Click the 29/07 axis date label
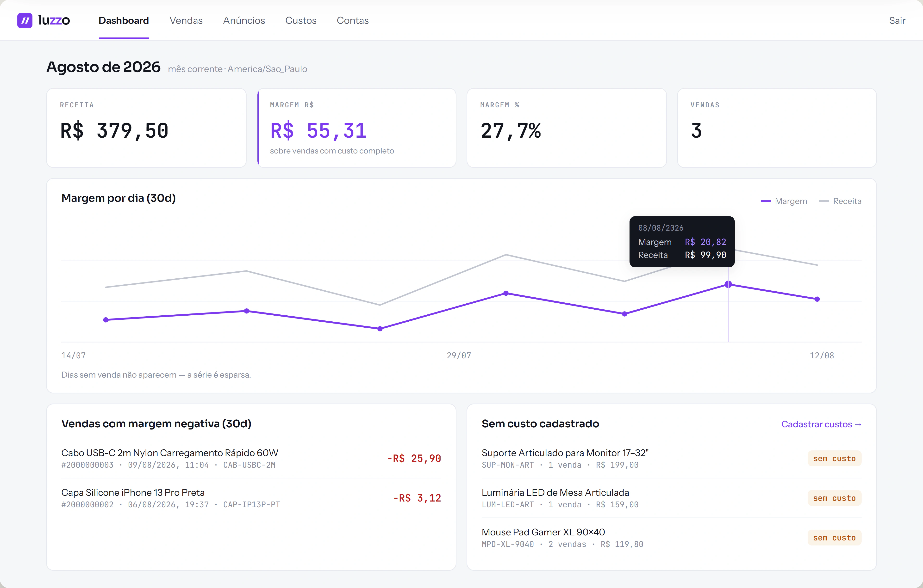 coord(459,355)
